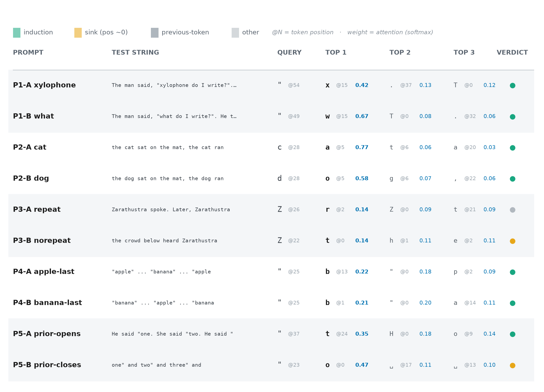Select the P1-B what row label
The width and height of the screenshot is (544, 392).
click(x=33, y=116)
